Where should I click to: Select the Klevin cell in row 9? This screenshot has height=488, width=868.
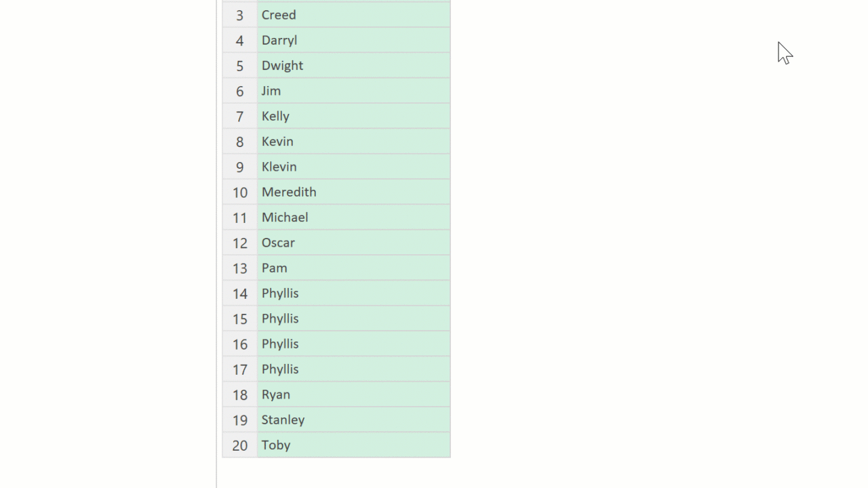pyautogui.click(x=353, y=167)
